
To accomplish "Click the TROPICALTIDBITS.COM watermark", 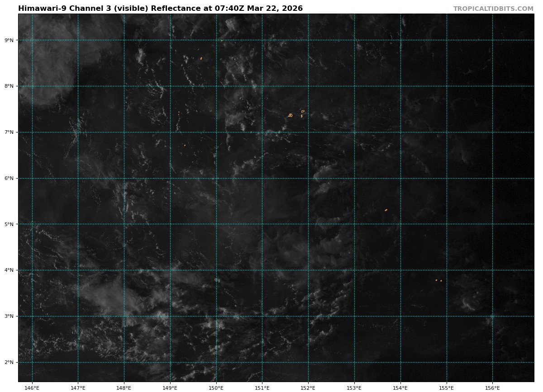I will tap(493, 9).
